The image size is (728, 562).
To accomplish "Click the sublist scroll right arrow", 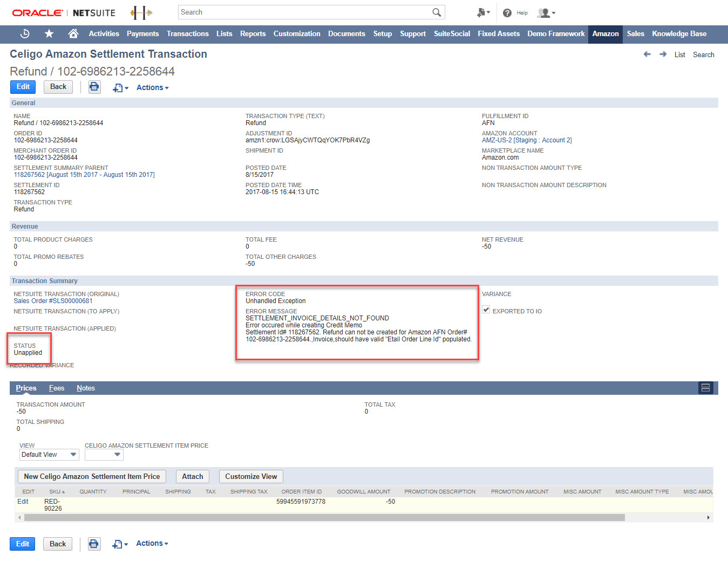I will click(x=708, y=517).
